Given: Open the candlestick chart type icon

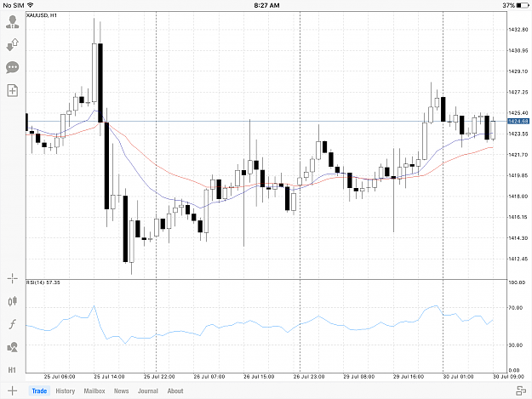Looking at the screenshot, I should tap(13, 301).
